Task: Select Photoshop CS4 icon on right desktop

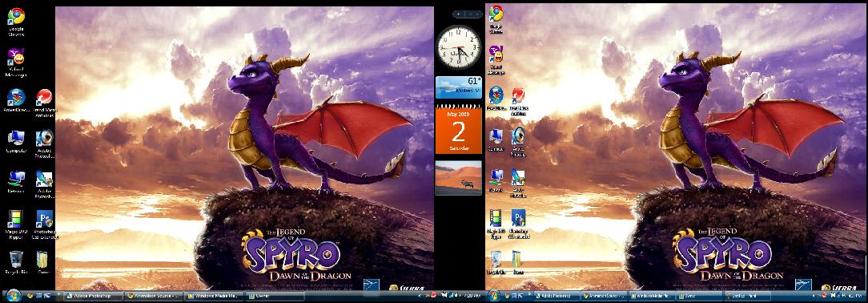Action: [518, 223]
